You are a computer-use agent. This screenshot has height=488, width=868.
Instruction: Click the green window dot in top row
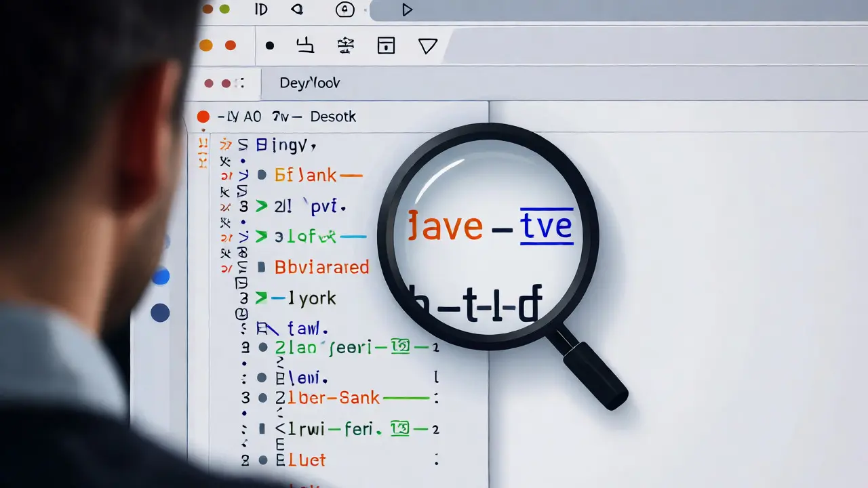(224, 9)
